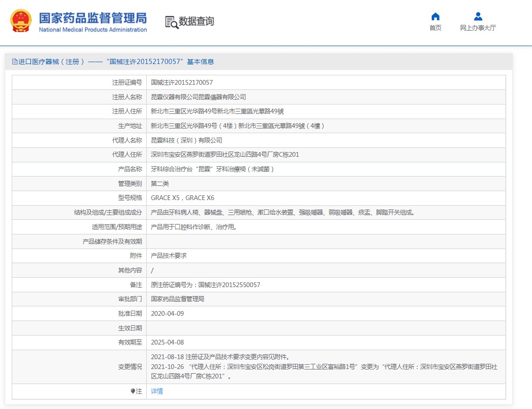
Task: Click the 网上办事大厅 text label
Action: click(478, 28)
